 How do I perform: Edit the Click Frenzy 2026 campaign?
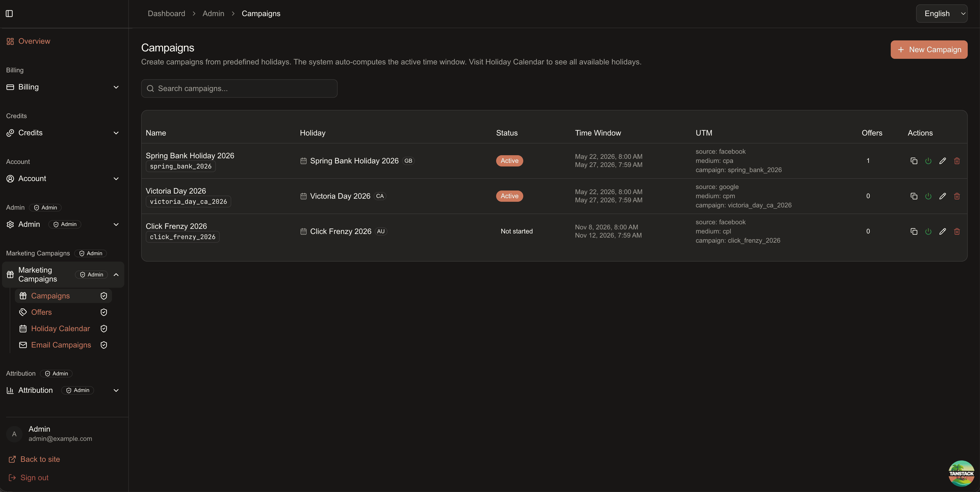tap(942, 231)
